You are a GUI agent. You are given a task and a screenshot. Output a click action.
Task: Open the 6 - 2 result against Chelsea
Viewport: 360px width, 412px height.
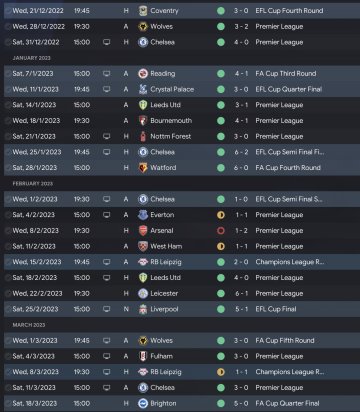[x=241, y=152]
